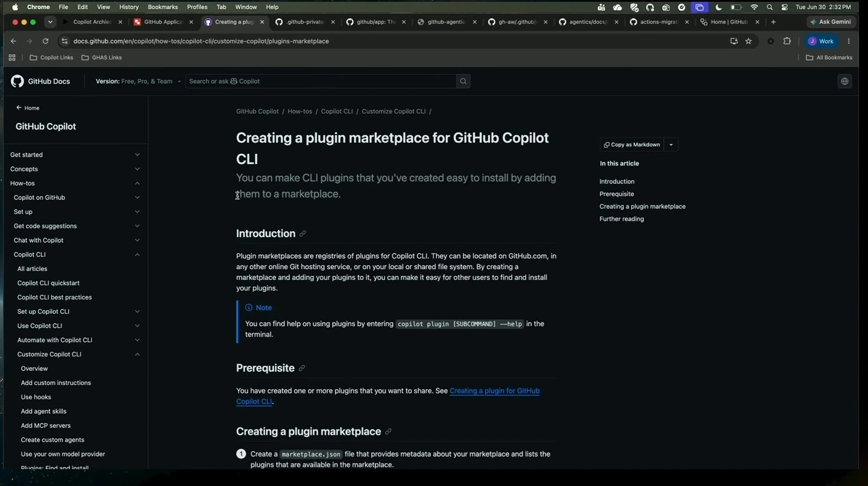Open the History menu in the menu bar
The height and width of the screenshot is (486, 868).
pos(129,7)
